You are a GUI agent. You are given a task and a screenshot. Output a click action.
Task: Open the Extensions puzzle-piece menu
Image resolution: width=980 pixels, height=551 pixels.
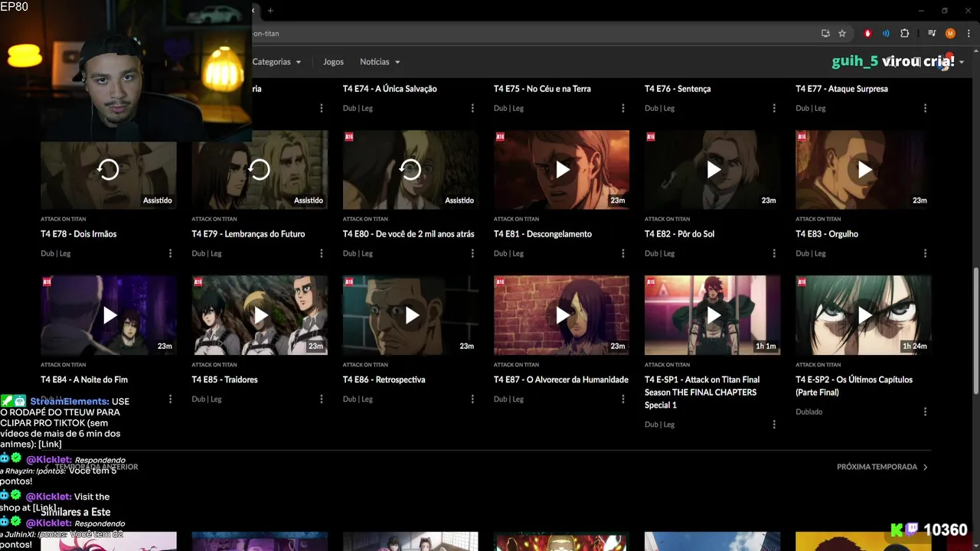coord(904,34)
